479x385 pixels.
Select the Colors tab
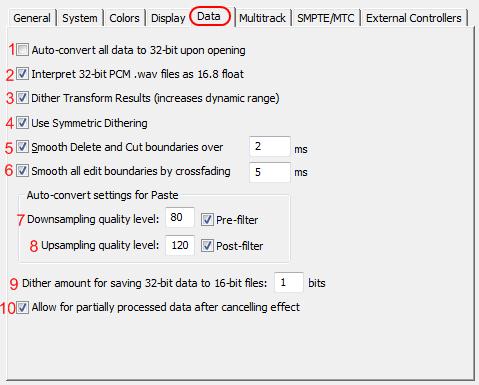(124, 18)
